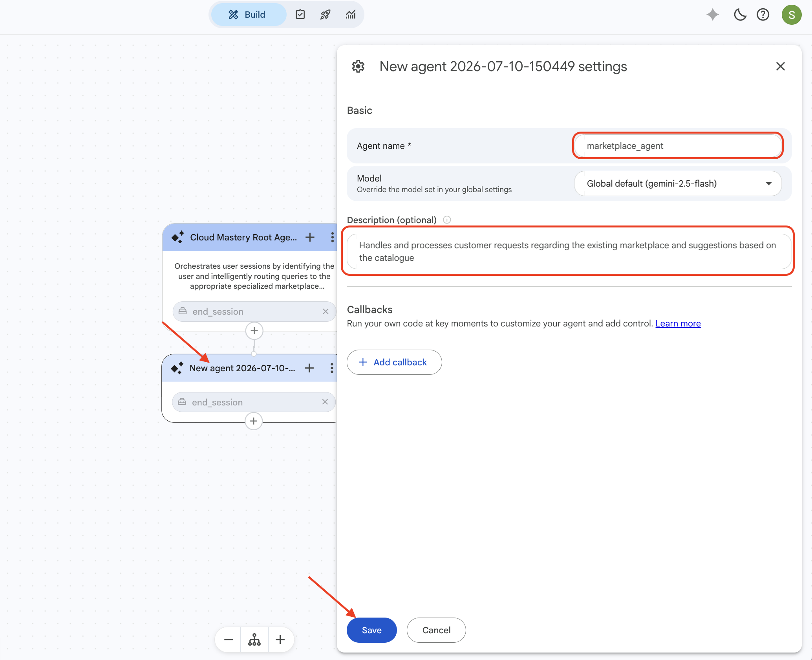Open the S account avatar

(792, 15)
